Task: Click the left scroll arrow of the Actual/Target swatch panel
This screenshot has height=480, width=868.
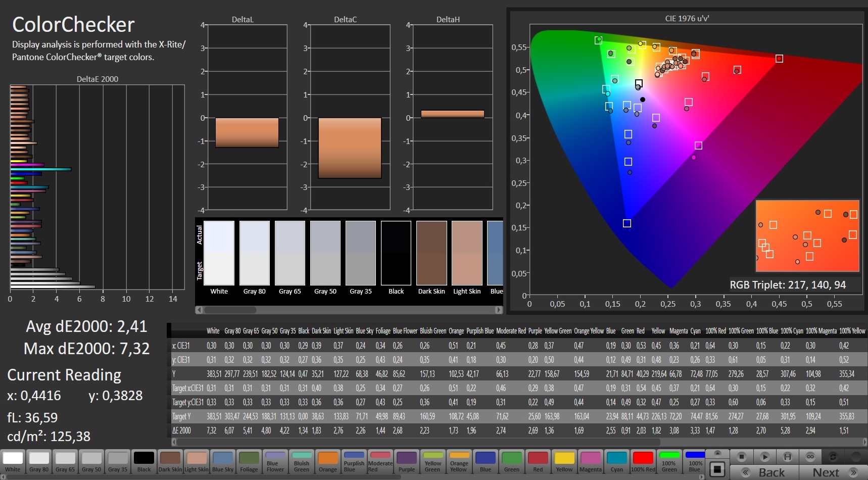Action: [x=199, y=310]
